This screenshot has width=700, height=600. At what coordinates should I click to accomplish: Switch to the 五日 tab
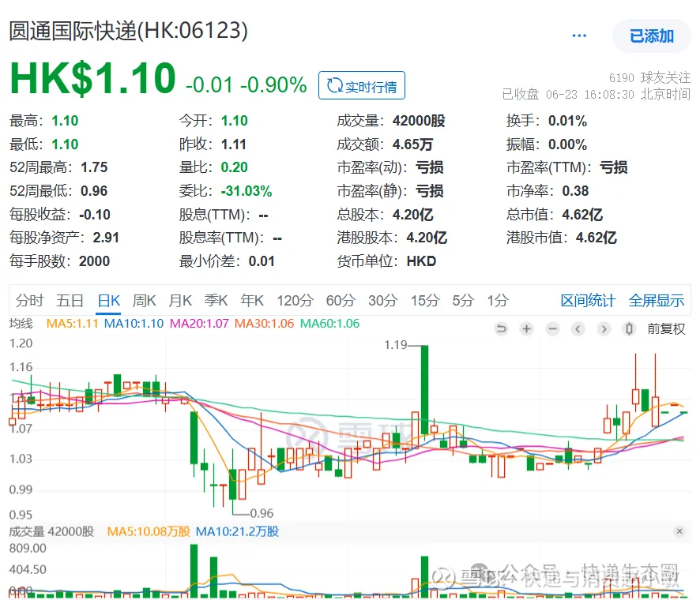pos(70,301)
